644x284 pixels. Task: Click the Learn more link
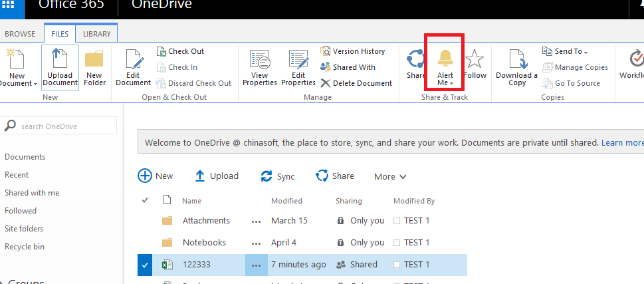(x=623, y=142)
